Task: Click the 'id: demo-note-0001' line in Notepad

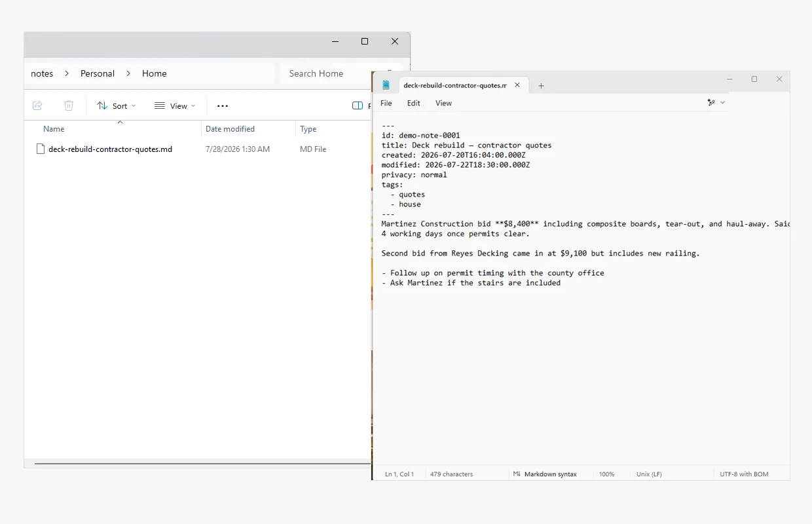Action: pos(421,136)
